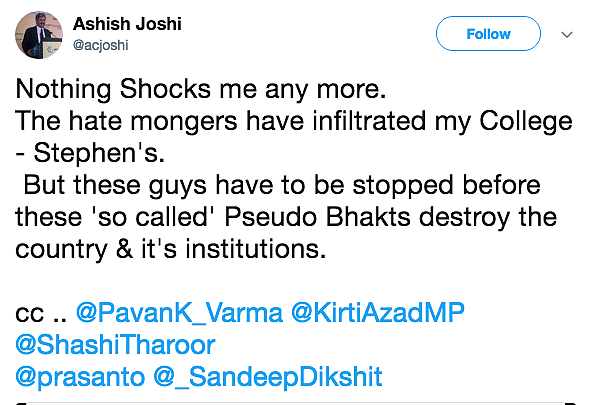Viewport: 601px width, 405px height.
Task: Open the @acjoshi handle link
Action: (100, 45)
